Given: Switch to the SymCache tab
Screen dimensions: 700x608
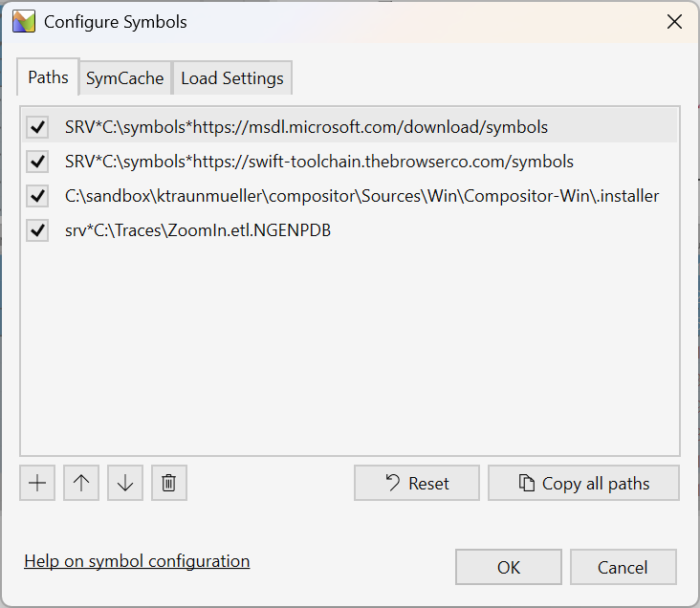Looking at the screenshot, I should point(124,78).
